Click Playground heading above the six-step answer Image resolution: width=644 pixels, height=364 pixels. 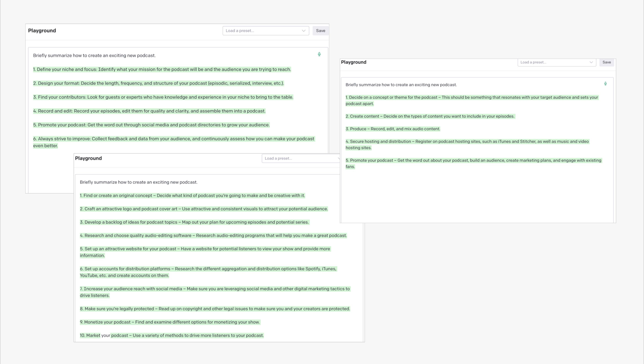click(42, 31)
